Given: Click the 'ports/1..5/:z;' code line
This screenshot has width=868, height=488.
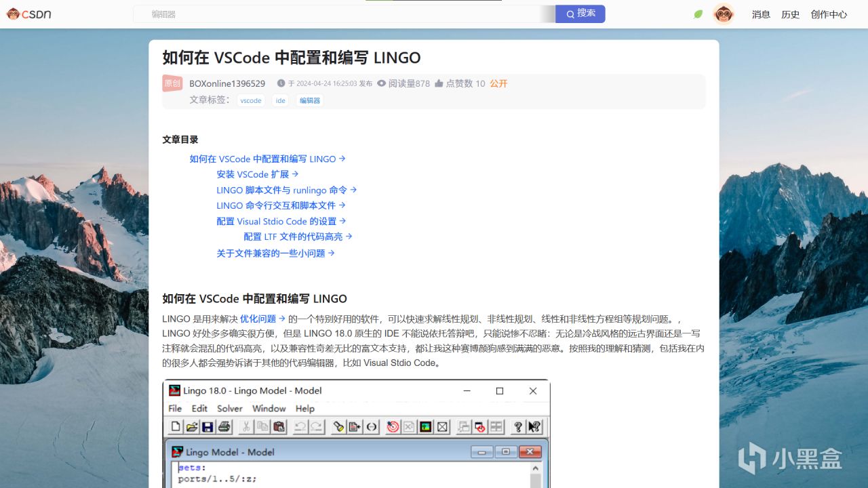Looking at the screenshot, I should pos(217,479).
